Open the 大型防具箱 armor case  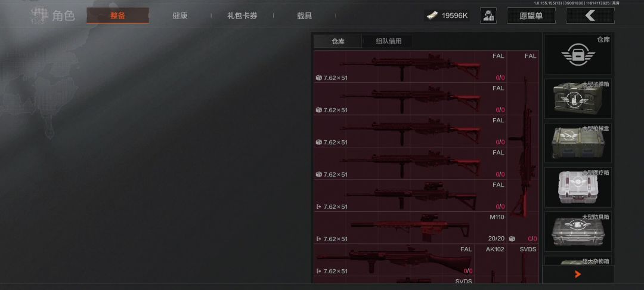click(x=578, y=232)
